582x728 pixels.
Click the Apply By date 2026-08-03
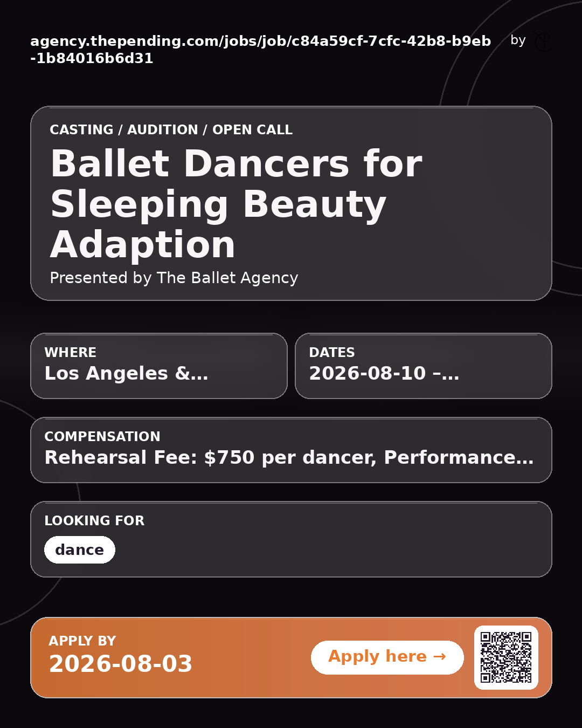pos(121,664)
